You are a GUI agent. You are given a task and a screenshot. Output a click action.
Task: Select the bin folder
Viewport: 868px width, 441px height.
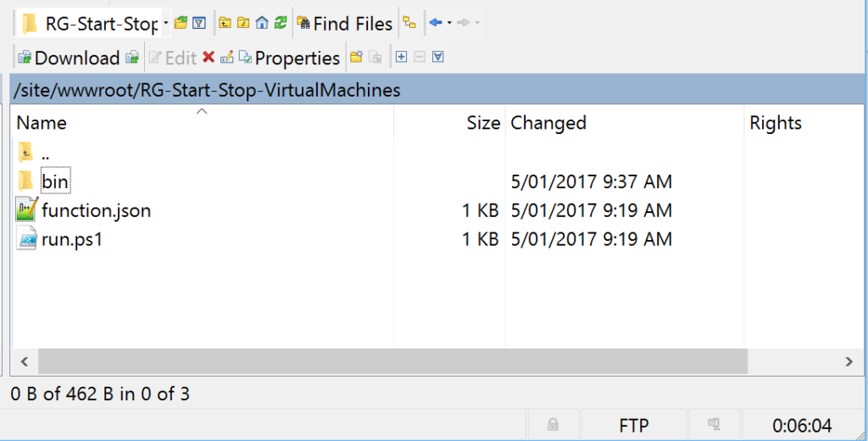pyautogui.click(x=54, y=181)
